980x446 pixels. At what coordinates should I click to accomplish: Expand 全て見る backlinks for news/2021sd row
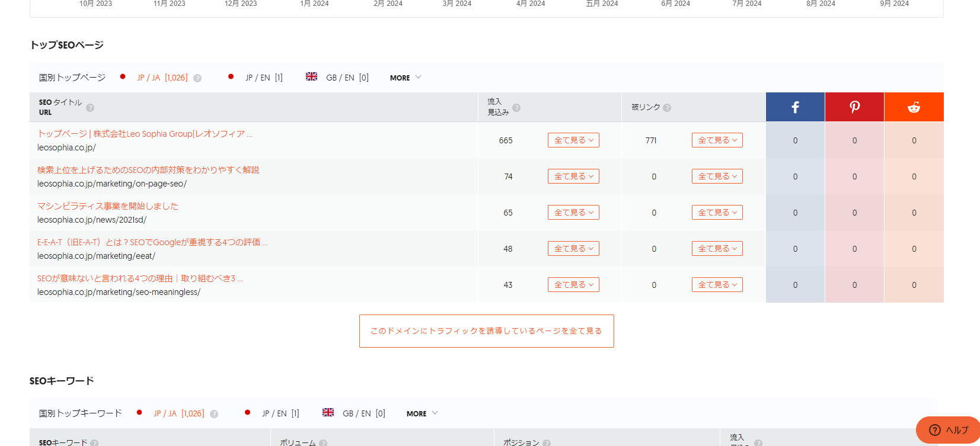(717, 213)
